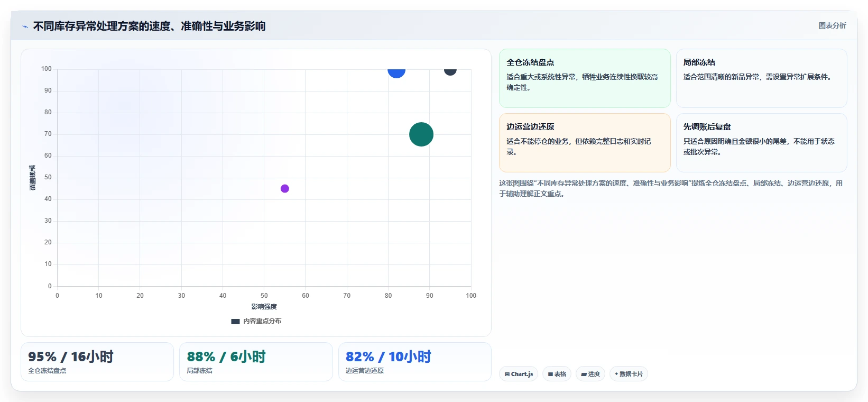Click the icon inside the 进度 tag
The height and width of the screenshot is (402, 868).
[584, 374]
